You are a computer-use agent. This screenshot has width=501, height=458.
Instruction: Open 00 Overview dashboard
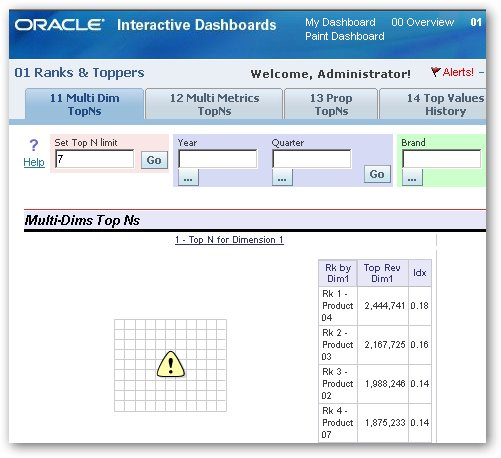point(423,22)
